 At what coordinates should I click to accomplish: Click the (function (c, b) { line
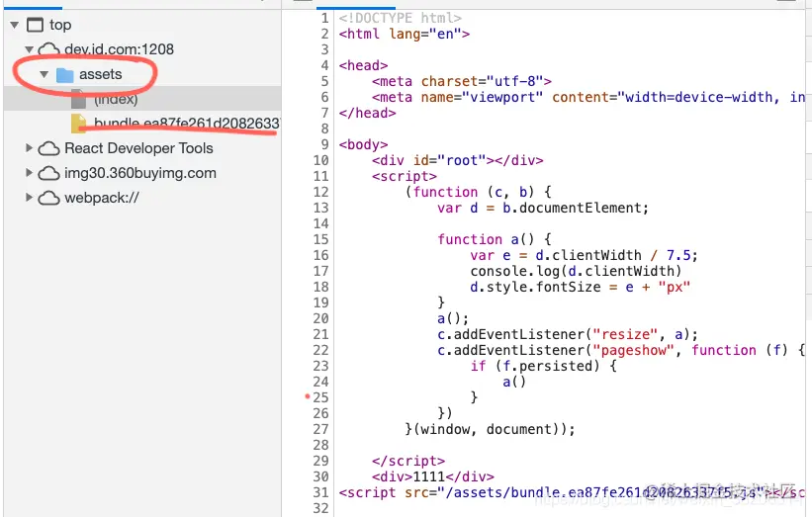(479, 192)
